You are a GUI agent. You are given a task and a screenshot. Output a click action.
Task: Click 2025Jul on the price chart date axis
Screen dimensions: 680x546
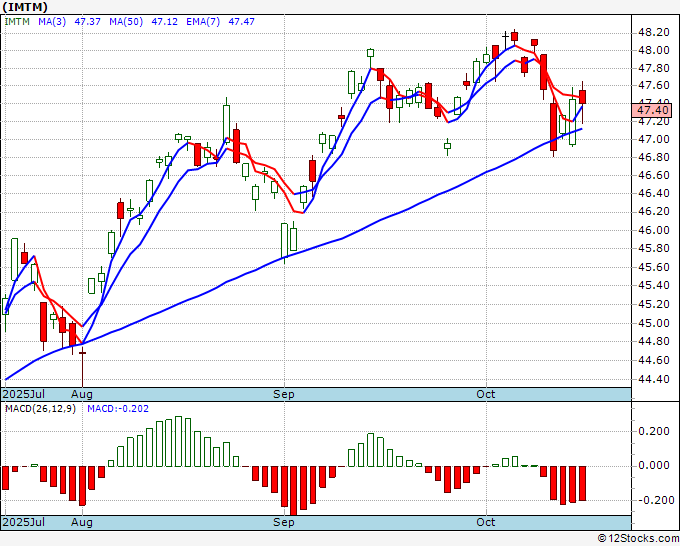24,394
